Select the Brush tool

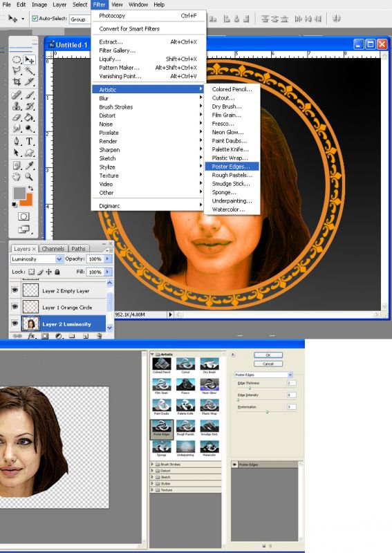(x=29, y=95)
